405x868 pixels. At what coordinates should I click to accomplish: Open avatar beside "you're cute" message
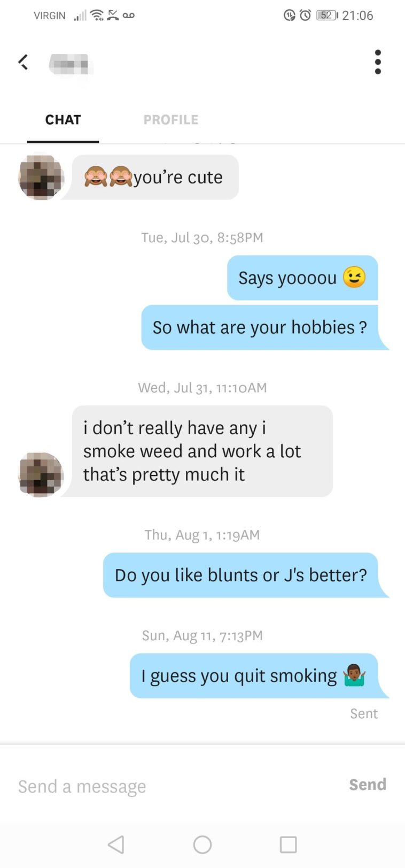pos(41,178)
